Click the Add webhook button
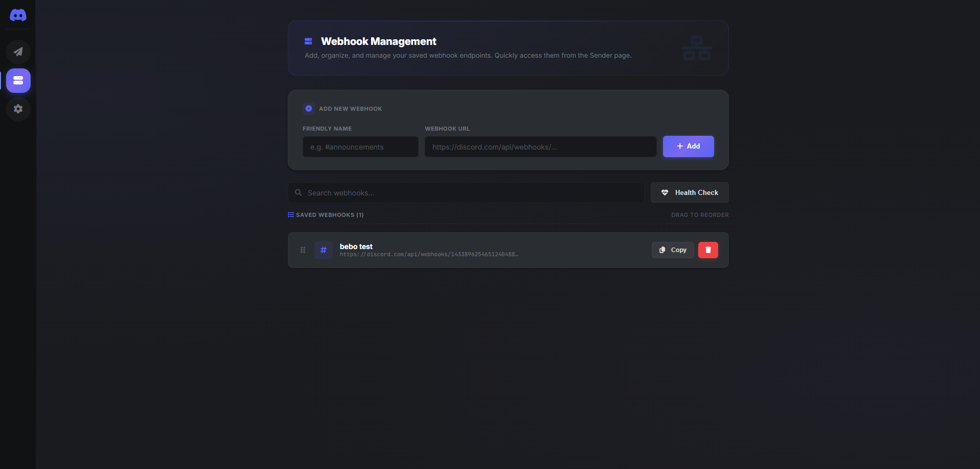This screenshot has height=469, width=980. point(688,146)
